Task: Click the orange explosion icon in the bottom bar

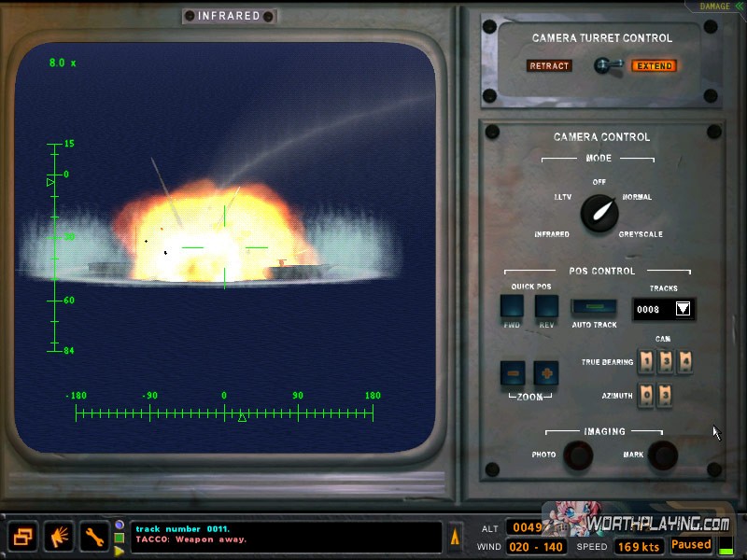Action: tap(59, 536)
